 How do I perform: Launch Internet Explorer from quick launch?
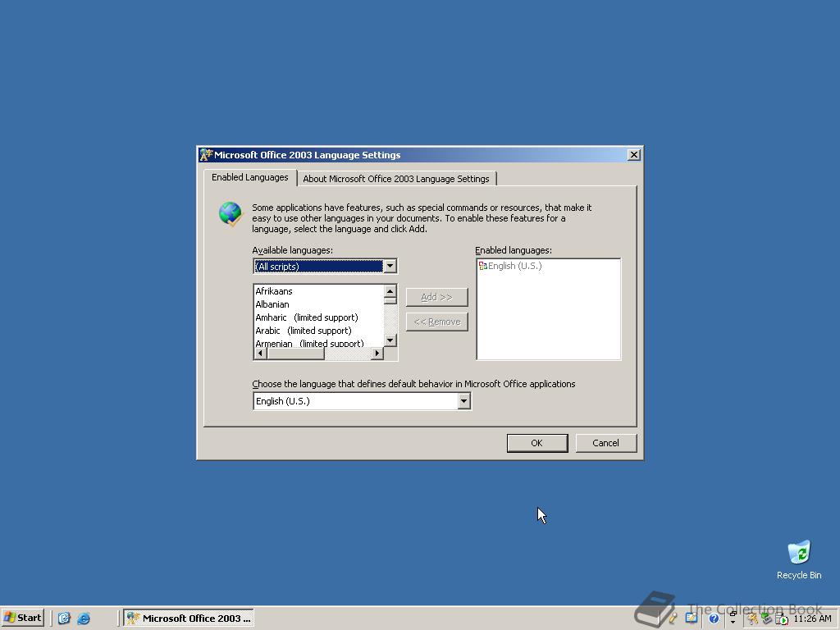point(84,619)
